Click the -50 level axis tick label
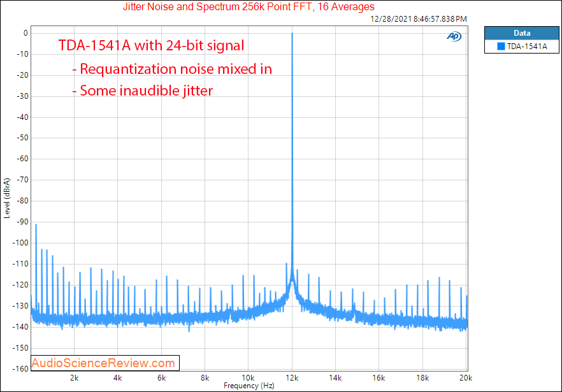The width and height of the screenshot is (562, 392). pyautogui.click(x=22, y=138)
